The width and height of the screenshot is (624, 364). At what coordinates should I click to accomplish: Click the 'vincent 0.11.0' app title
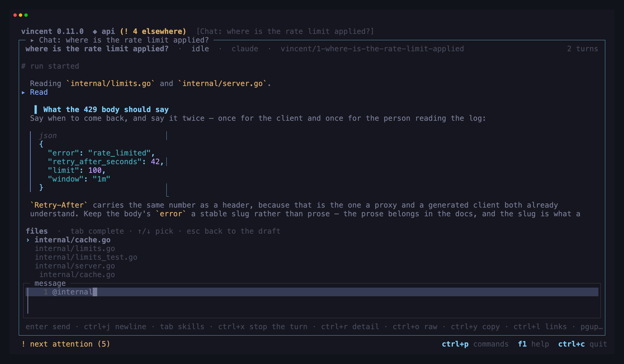(x=52, y=31)
